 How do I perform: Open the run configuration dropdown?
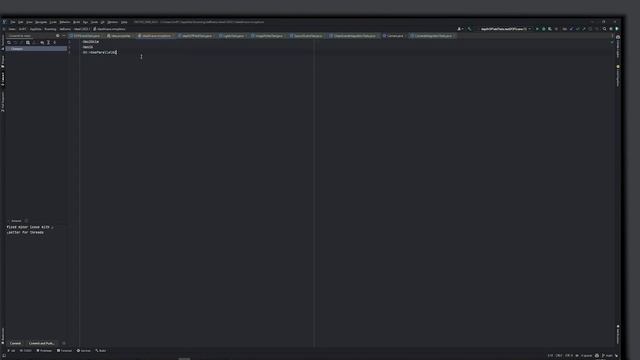[505, 29]
